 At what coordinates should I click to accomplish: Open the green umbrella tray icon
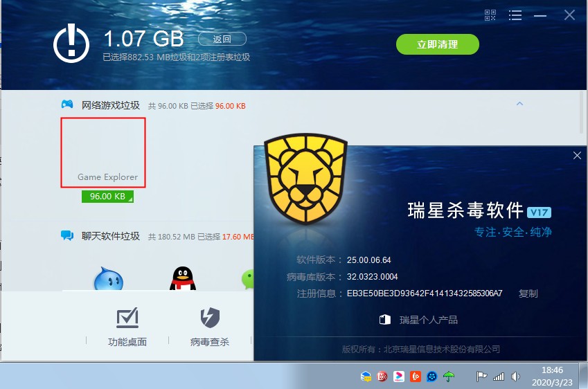click(x=449, y=377)
